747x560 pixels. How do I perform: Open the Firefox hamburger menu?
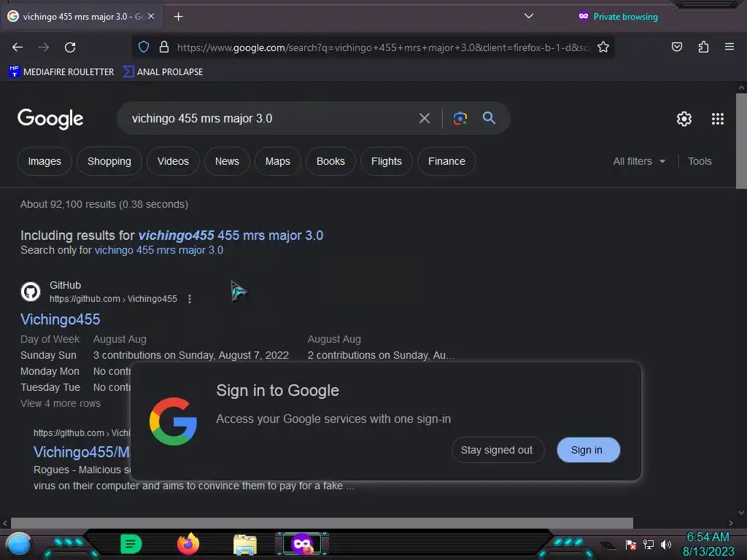click(729, 47)
